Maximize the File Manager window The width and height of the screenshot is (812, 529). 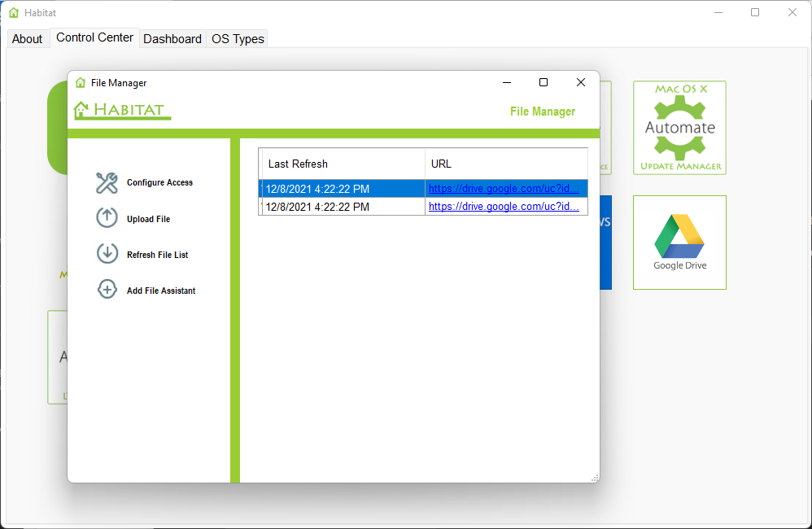pyautogui.click(x=544, y=82)
